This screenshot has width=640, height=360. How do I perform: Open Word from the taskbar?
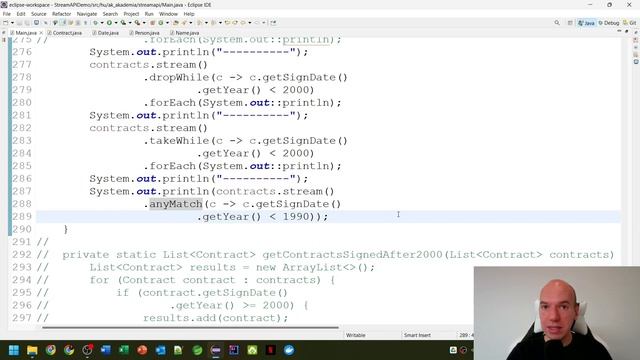106,350
